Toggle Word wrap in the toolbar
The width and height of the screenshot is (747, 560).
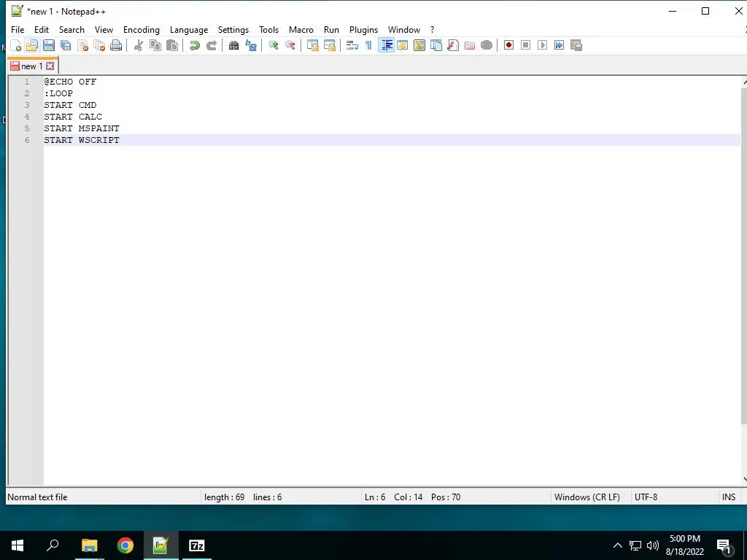pyautogui.click(x=352, y=45)
